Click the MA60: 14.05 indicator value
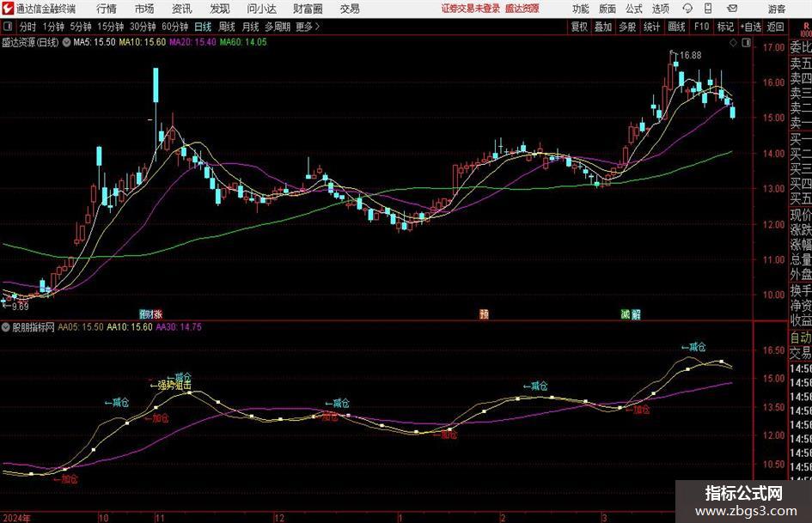 coord(243,42)
